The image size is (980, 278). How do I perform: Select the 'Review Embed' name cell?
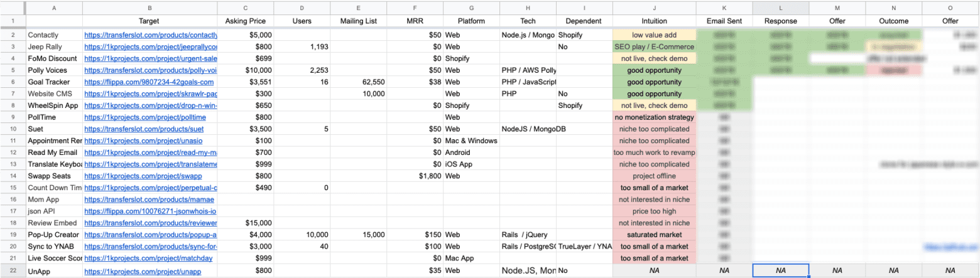(54, 223)
